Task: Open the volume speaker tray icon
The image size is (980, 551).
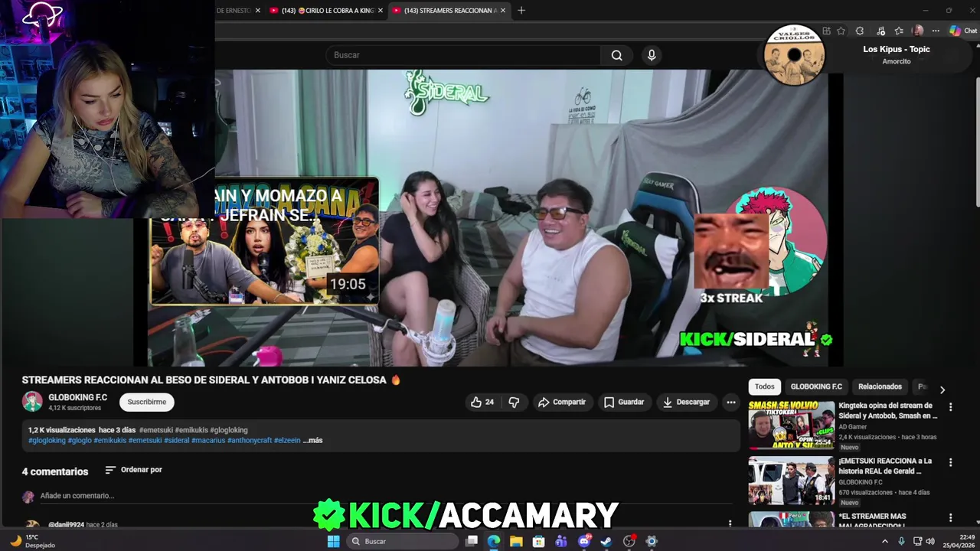Action: coord(930,541)
